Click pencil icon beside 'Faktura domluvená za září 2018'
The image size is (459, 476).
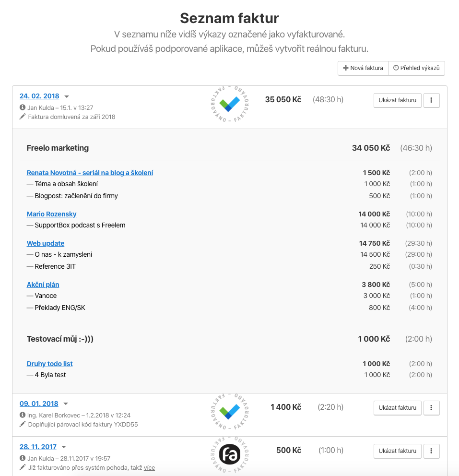click(23, 117)
